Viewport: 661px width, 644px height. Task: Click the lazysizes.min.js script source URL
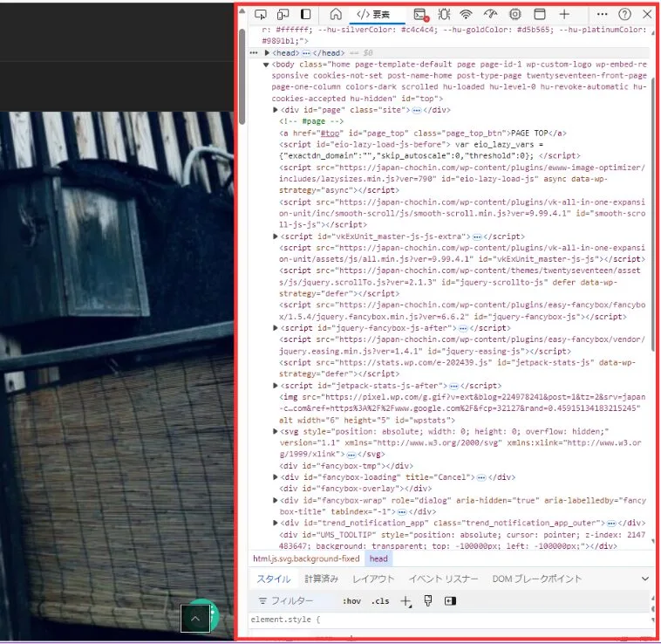[x=461, y=174]
